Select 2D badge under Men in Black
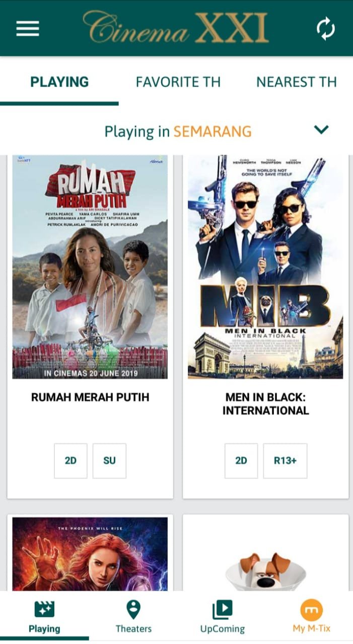Viewport: 353px width, 644px height. tap(241, 460)
